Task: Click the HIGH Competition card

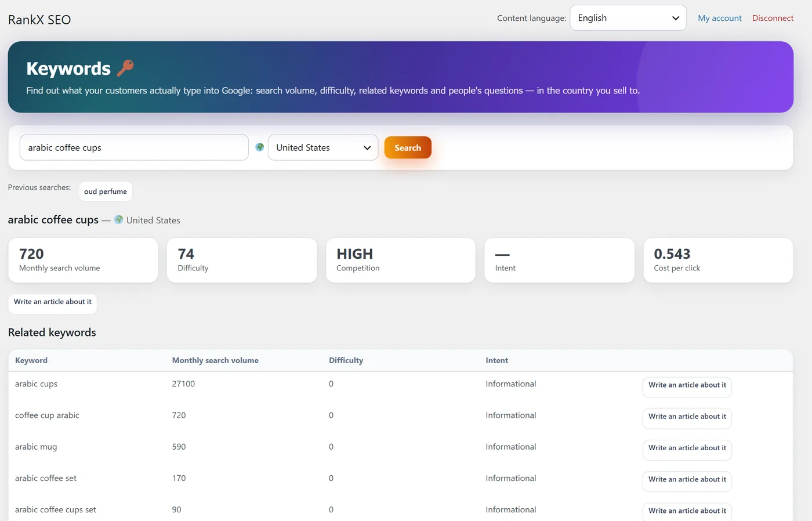Action: tap(401, 260)
